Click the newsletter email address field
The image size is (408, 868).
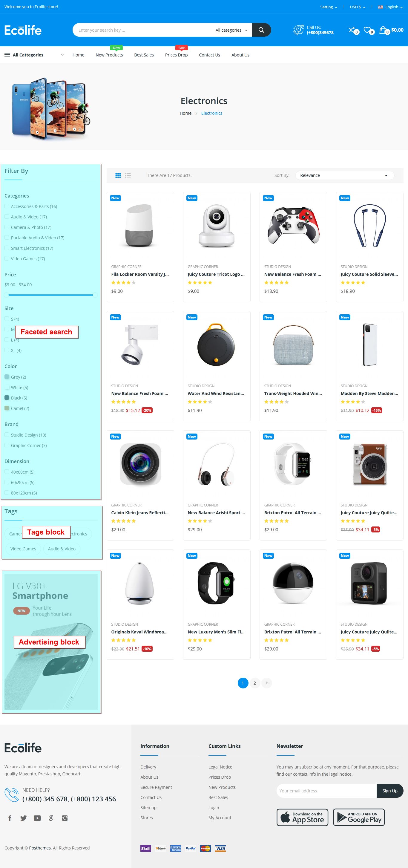(x=326, y=791)
